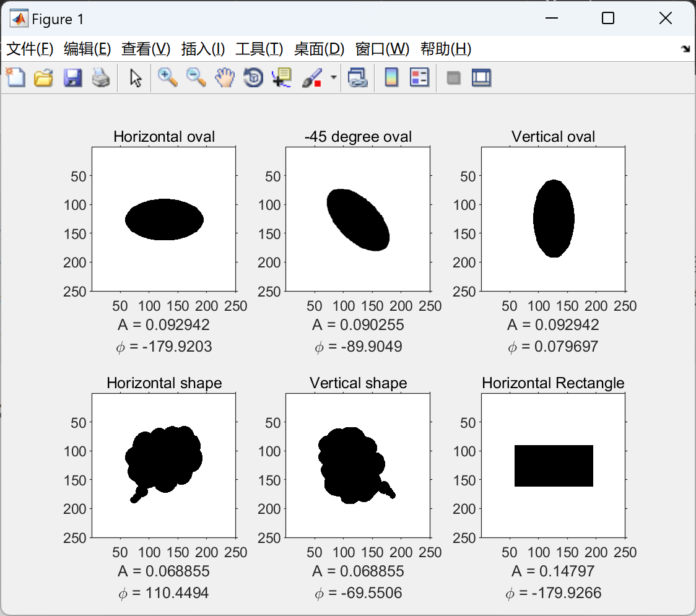Insert a colorbar using the toolbar icon

(391, 77)
